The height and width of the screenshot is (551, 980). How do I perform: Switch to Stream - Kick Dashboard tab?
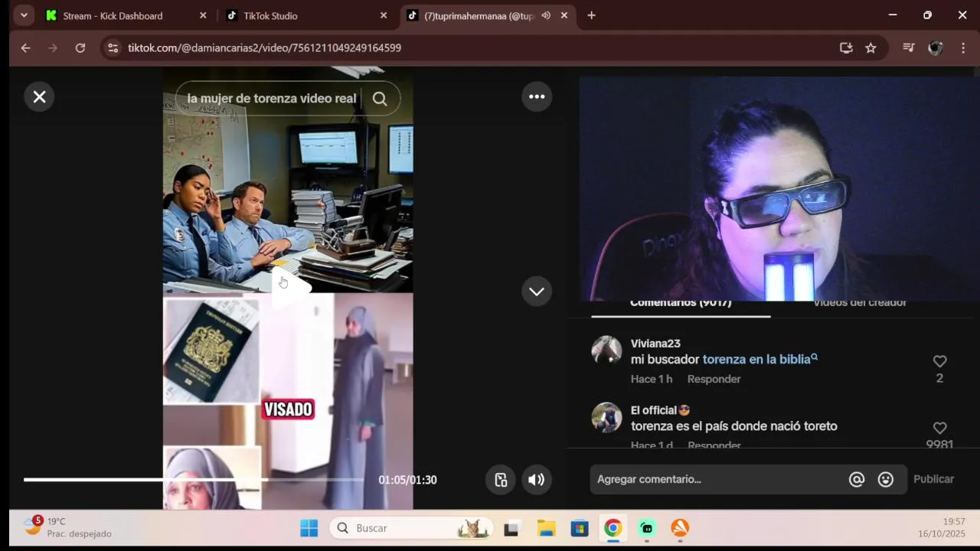coord(113,15)
